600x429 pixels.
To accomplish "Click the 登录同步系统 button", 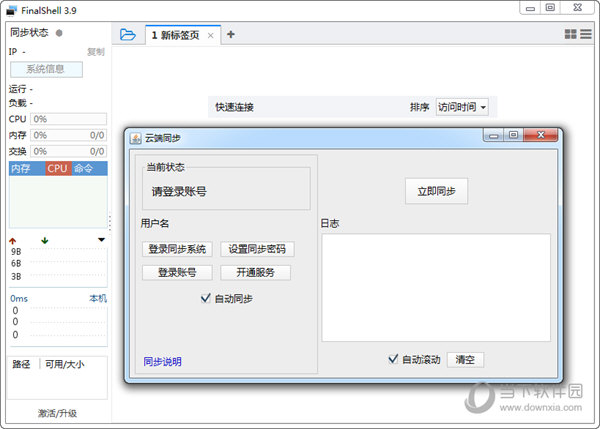I will [177, 249].
